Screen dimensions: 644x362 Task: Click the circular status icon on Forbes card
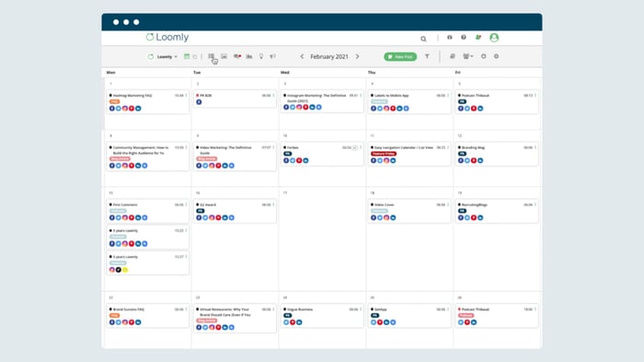355,147
